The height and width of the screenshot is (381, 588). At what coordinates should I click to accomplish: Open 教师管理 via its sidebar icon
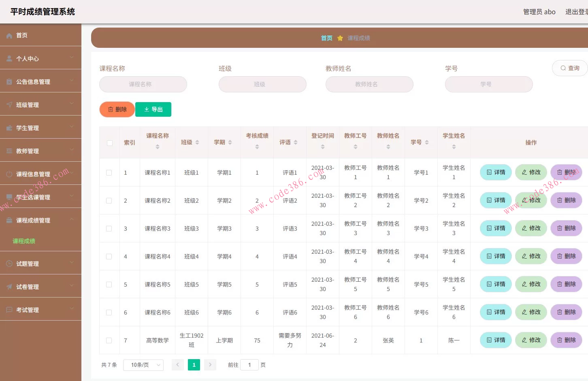pyautogui.click(x=9, y=150)
